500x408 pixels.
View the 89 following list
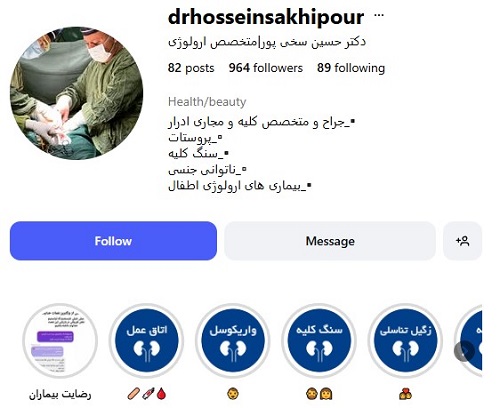coord(351,68)
